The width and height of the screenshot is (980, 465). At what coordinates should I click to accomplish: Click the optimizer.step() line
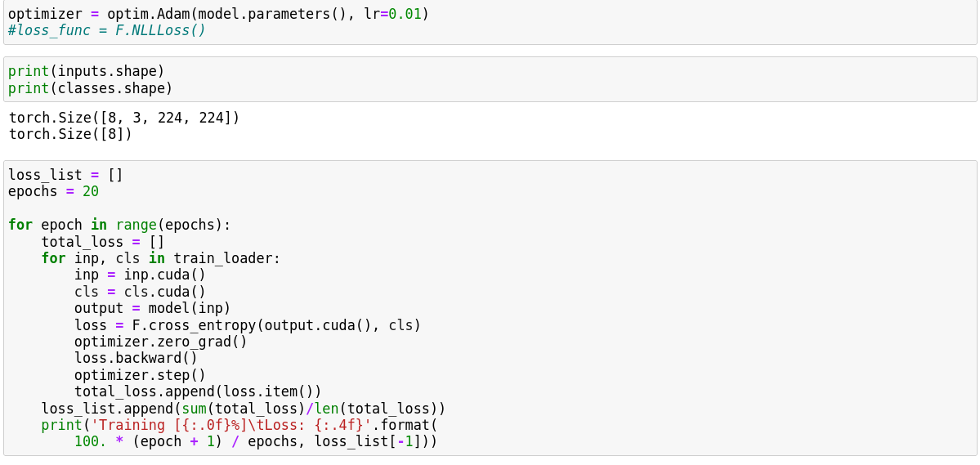[140, 375]
